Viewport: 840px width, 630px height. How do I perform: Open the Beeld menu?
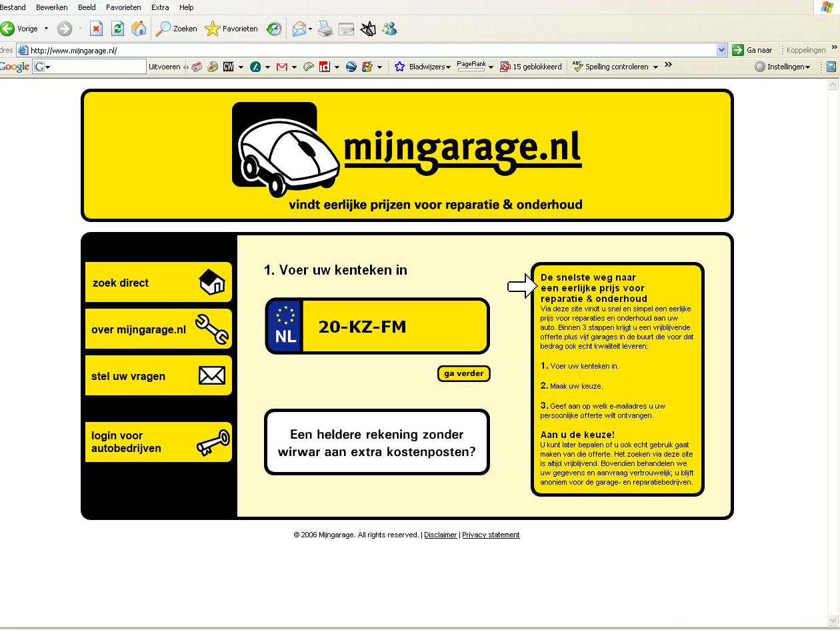click(87, 7)
